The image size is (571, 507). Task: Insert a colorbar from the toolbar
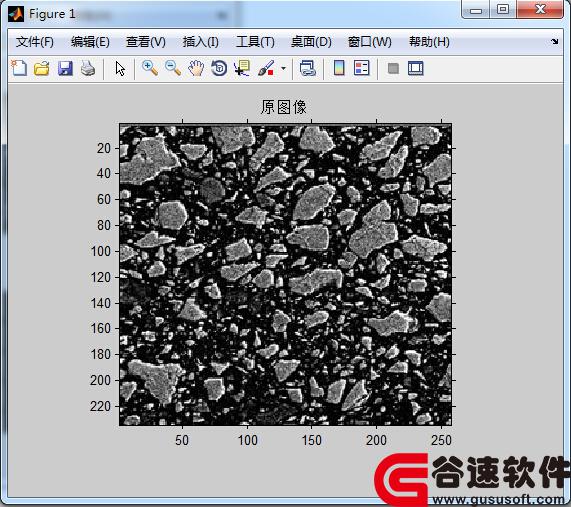[x=339, y=68]
